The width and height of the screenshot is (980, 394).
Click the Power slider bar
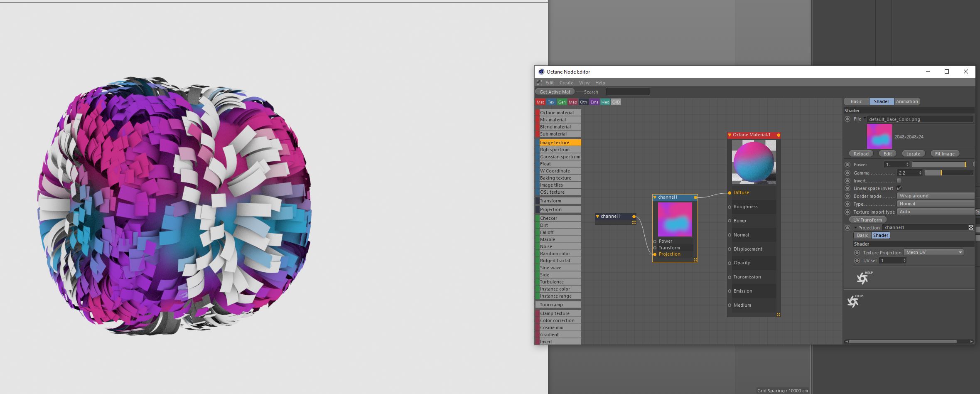click(939, 165)
